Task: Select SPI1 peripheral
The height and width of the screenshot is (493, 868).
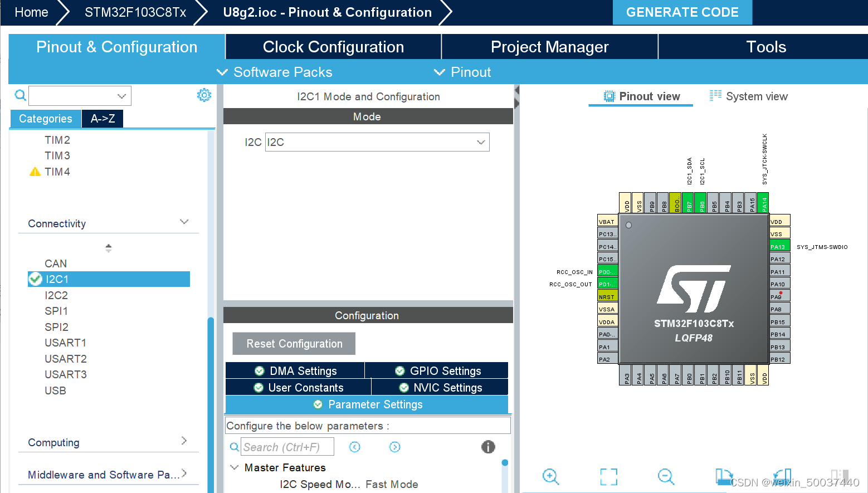Action: point(56,311)
